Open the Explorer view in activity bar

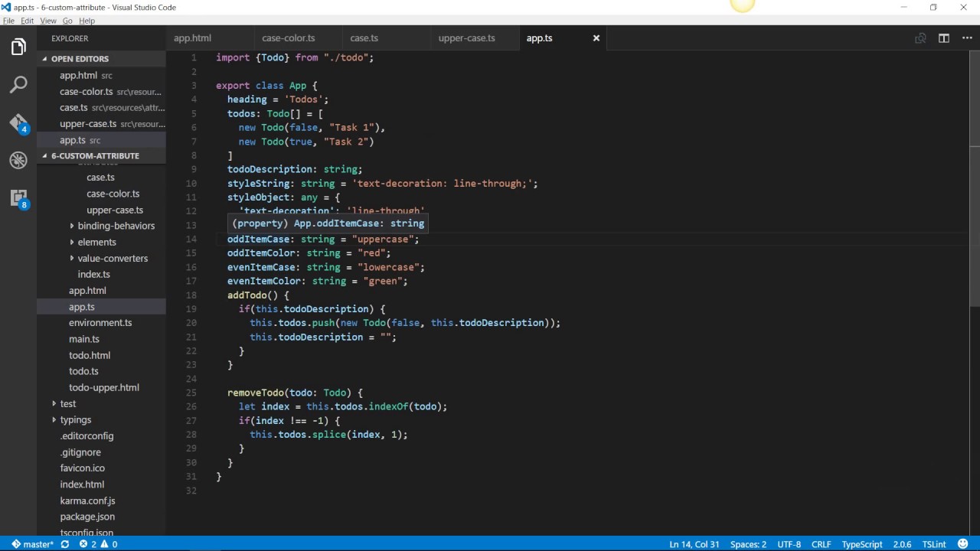(18, 47)
